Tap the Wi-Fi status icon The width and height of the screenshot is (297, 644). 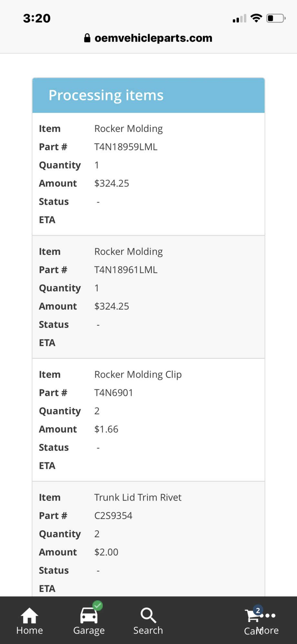256,18
